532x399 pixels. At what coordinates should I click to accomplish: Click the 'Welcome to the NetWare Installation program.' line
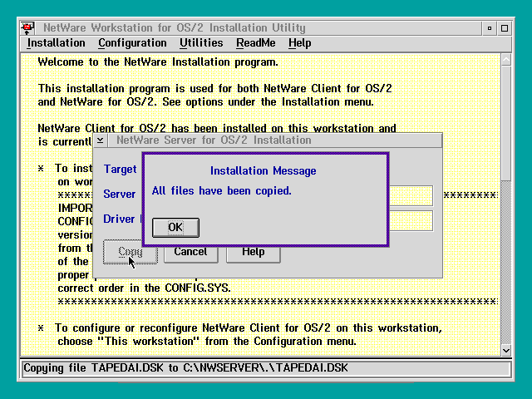(158, 62)
